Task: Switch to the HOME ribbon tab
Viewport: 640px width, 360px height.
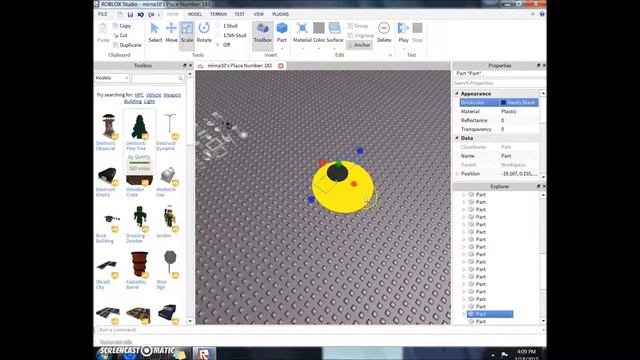Action: (x=173, y=14)
